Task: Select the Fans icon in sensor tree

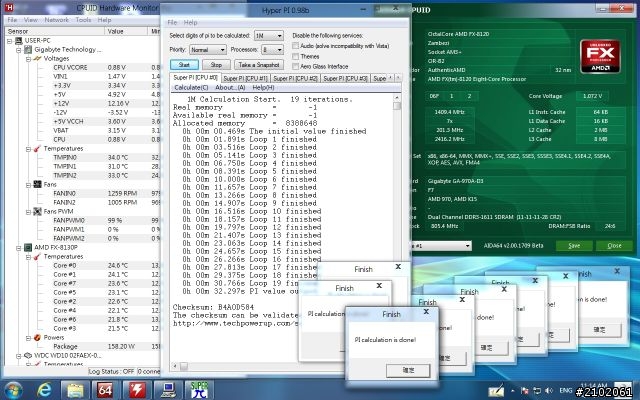Action: 38,184
